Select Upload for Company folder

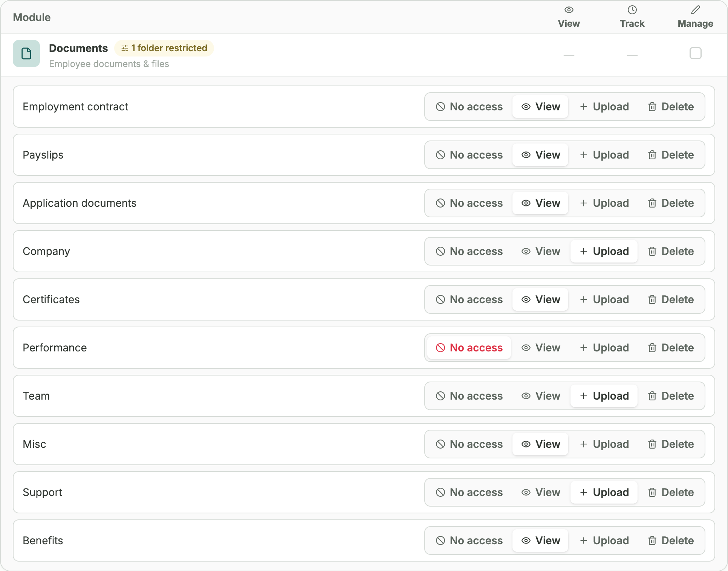click(604, 251)
